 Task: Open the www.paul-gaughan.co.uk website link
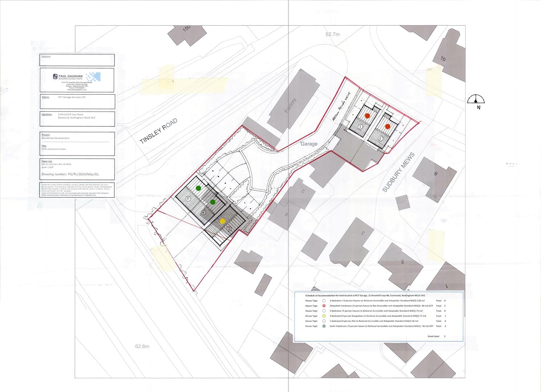pyautogui.click(x=76, y=90)
